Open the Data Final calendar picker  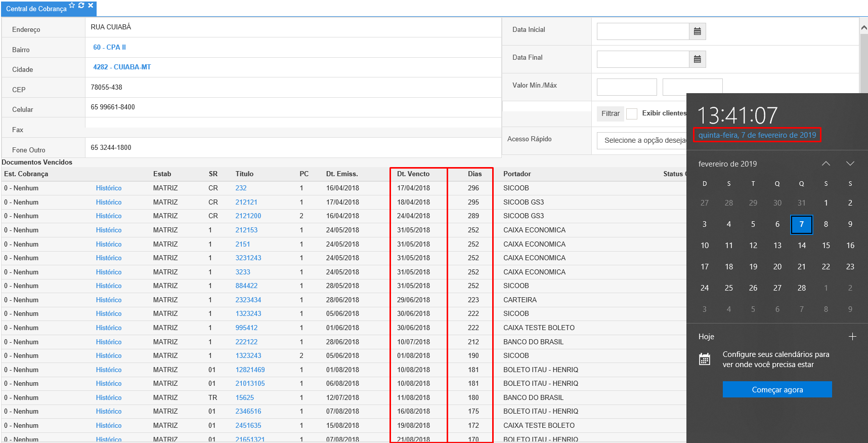click(698, 59)
